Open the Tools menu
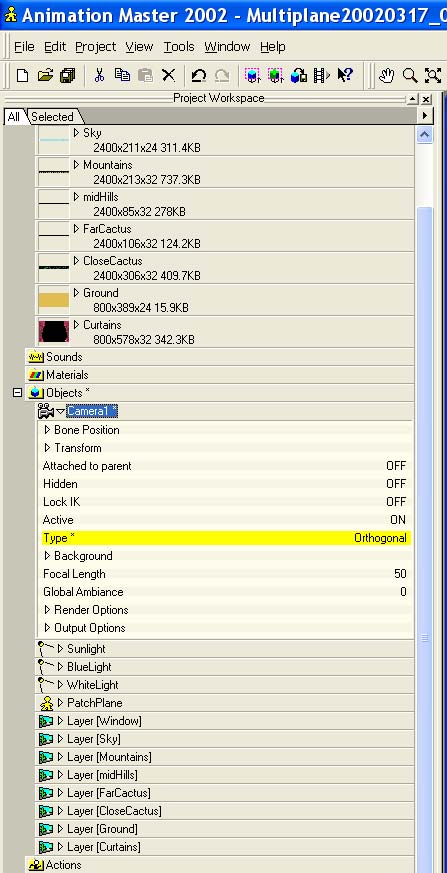This screenshot has height=873, width=447. [179, 47]
